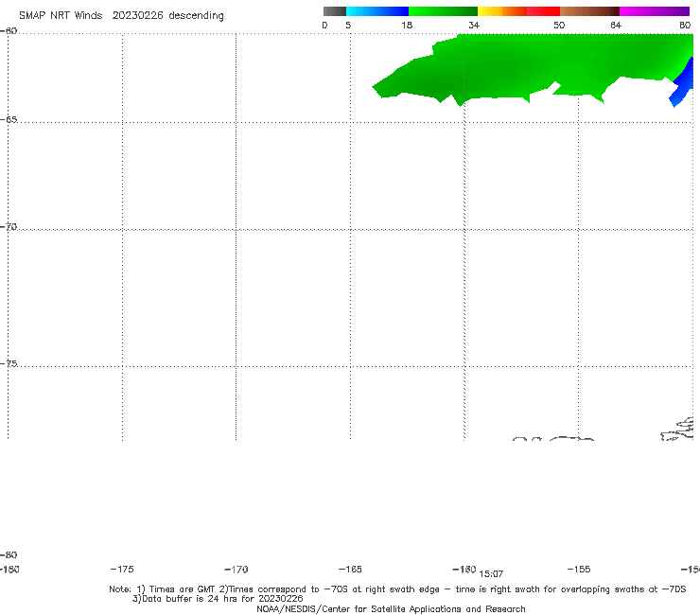Image resolution: width=700 pixels, height=615 pixels.
Task: Click the longitude label '-175'
Action: pyautogui.click(x=122, y=569)
